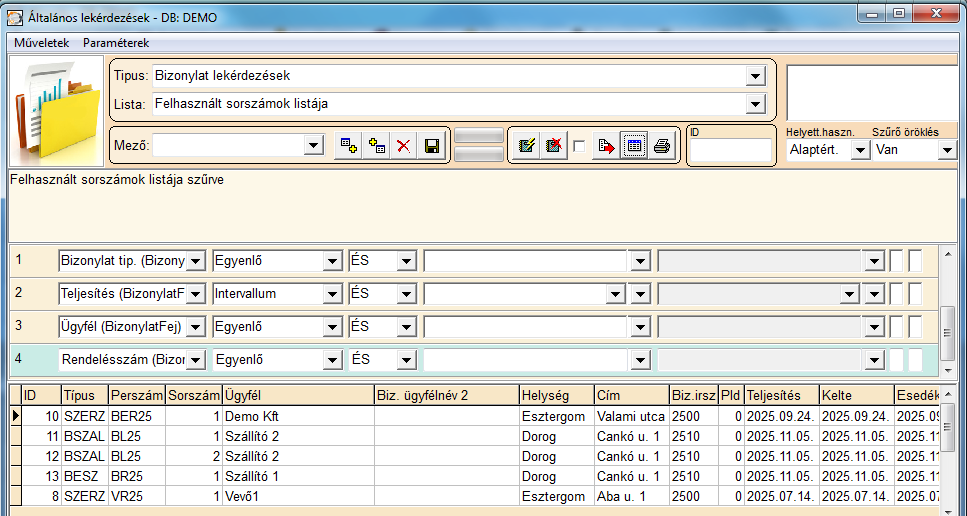
Task: Click the Perszám column header
Action: click(137, 395)
